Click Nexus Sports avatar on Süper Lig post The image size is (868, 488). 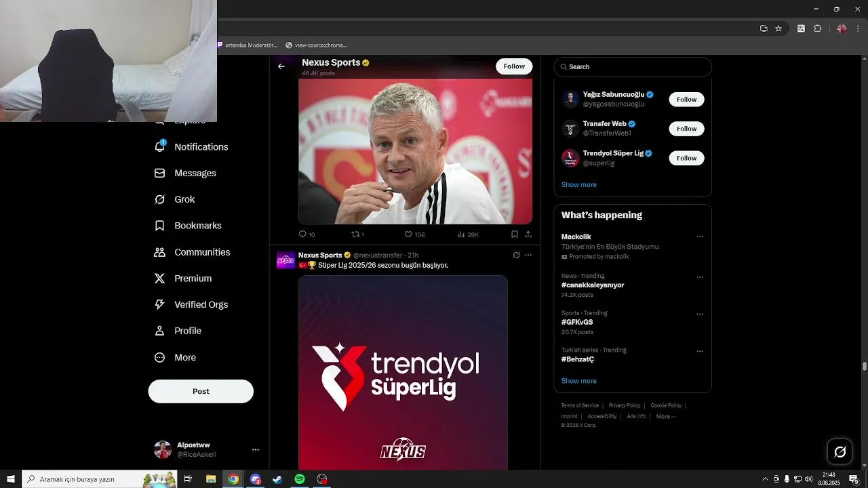(x=285, y=260)
